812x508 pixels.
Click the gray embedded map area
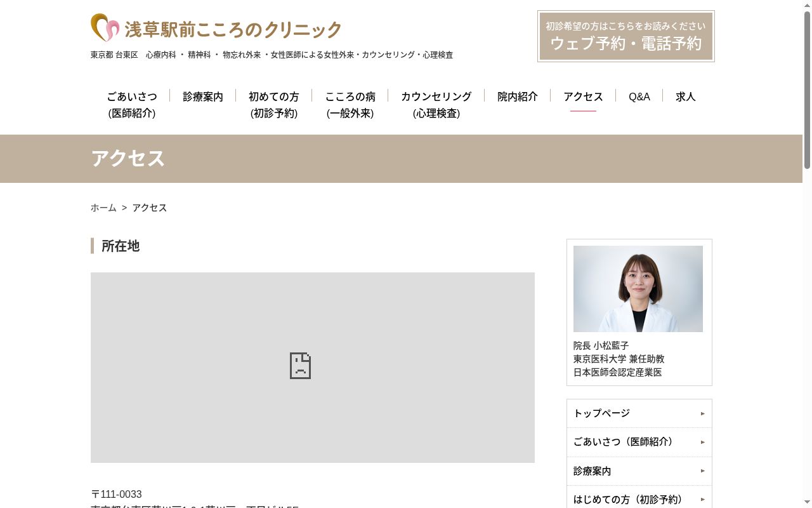(313, 368)
